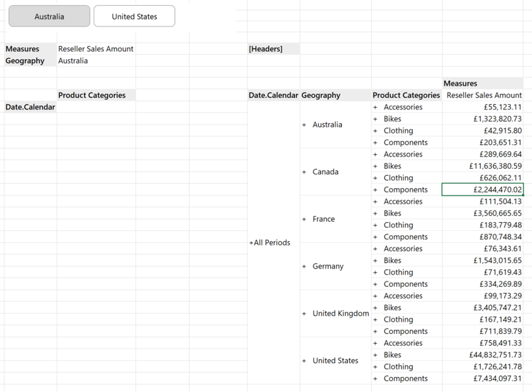Click the Reseller Sales Amount column header

483,95
